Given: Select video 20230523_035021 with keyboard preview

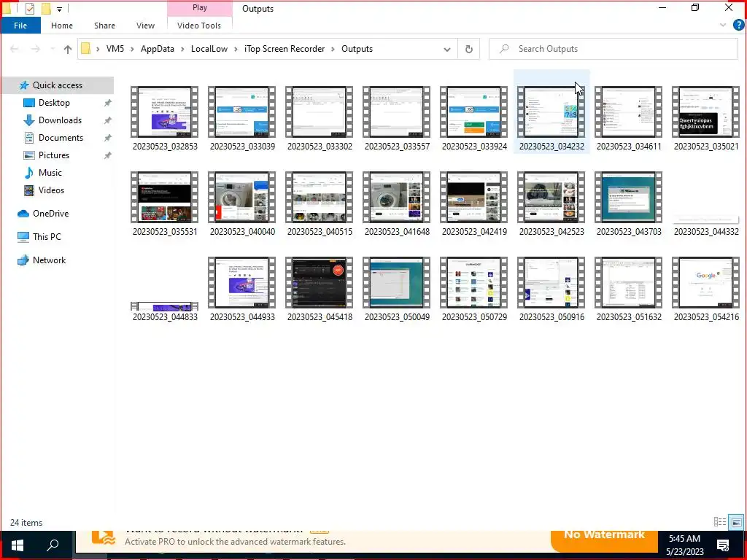Looking at the screenshot, I should click(706, 119).
